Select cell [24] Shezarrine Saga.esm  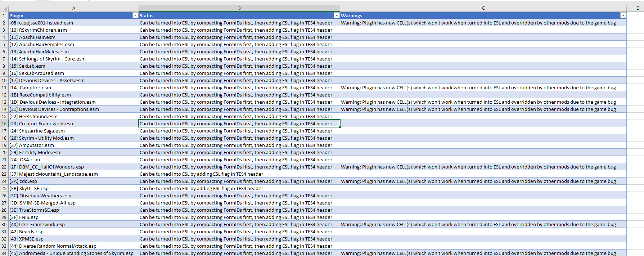pyautogui.click(x=73, y=131)
